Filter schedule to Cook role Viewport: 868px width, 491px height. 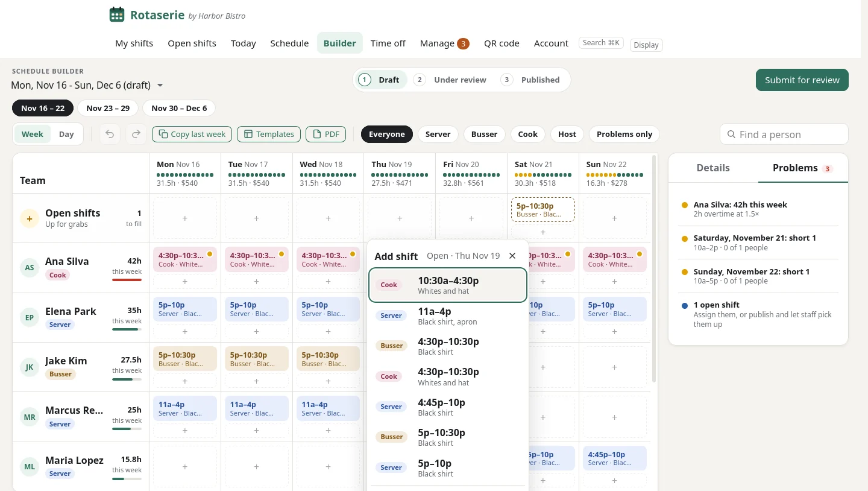click(528, 134)
